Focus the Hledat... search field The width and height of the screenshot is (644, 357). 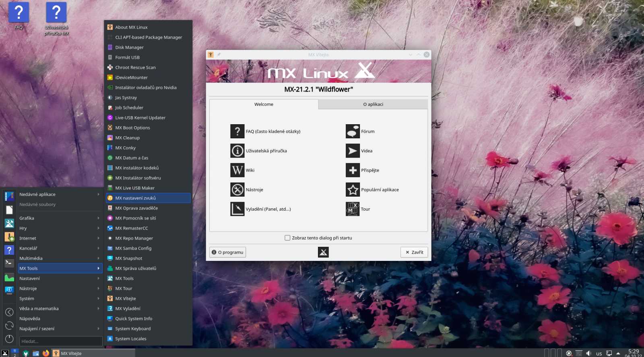click(x=61, y=341)
